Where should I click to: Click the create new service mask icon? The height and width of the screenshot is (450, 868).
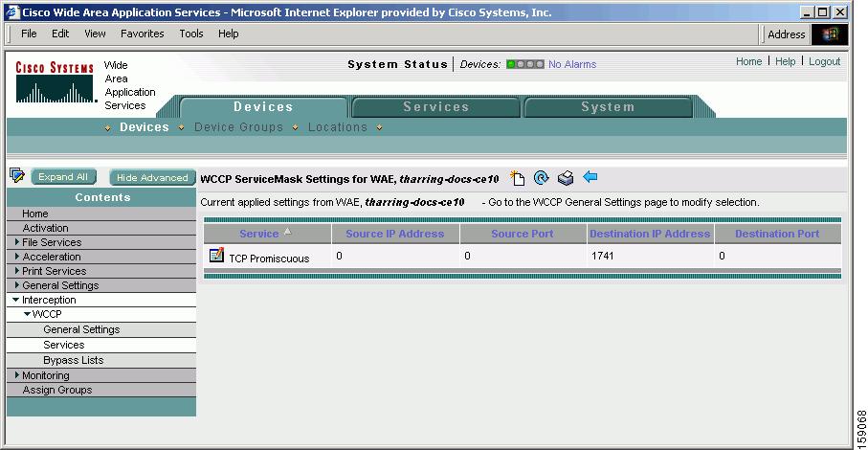[x=517, y=178]
